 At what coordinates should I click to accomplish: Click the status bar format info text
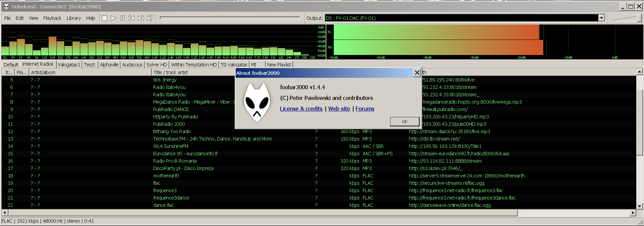tap(48, 221)
